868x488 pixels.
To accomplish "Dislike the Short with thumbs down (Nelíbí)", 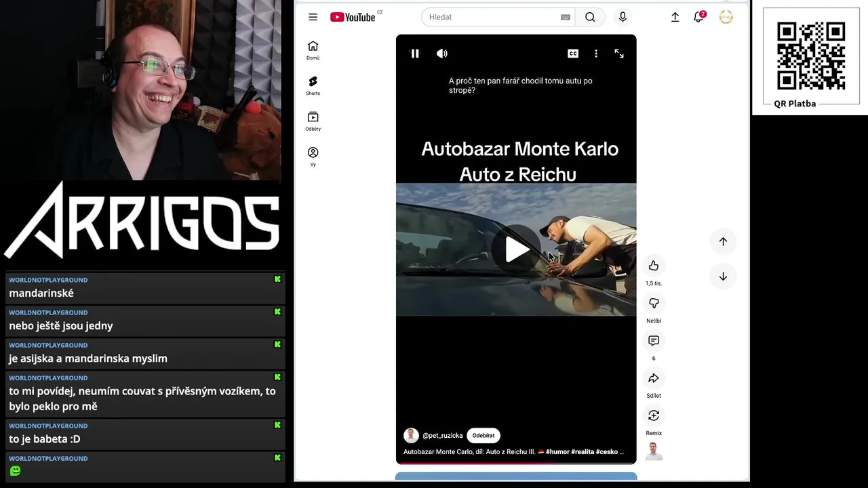I will point(654,303).
